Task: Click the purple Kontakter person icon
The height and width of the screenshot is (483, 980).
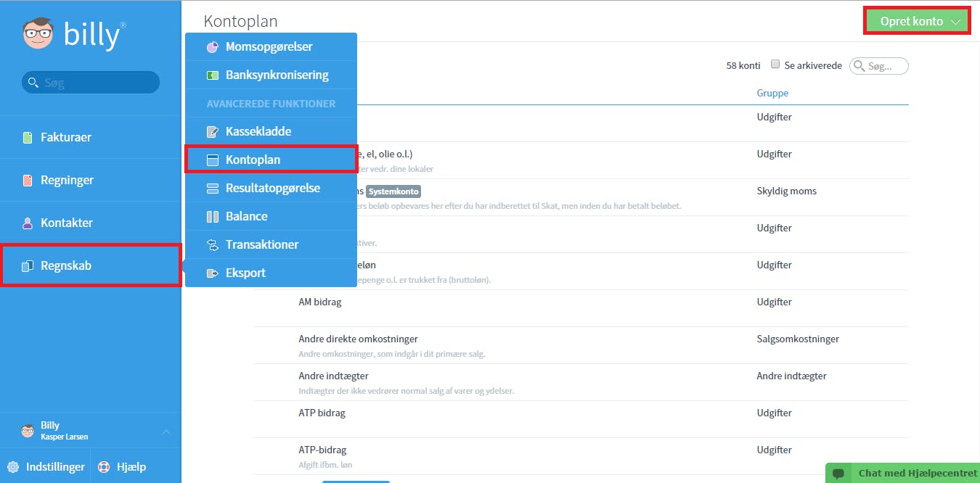Action: [28, 223]
